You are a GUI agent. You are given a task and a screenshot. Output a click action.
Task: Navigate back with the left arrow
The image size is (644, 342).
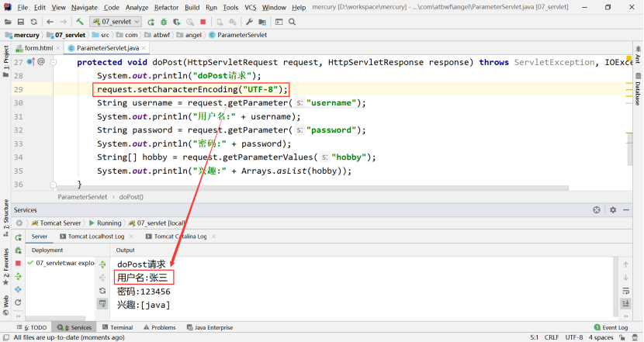pyautogui.click(x=50, y=22)
